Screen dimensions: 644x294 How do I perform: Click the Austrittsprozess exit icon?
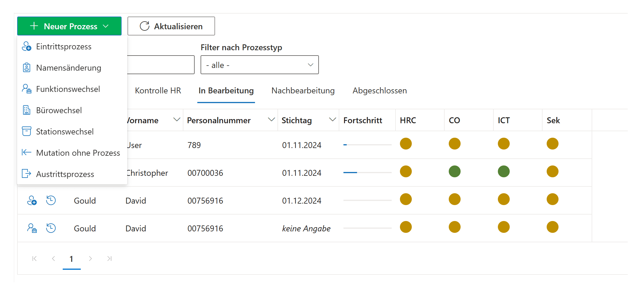(x=27, y=174)
